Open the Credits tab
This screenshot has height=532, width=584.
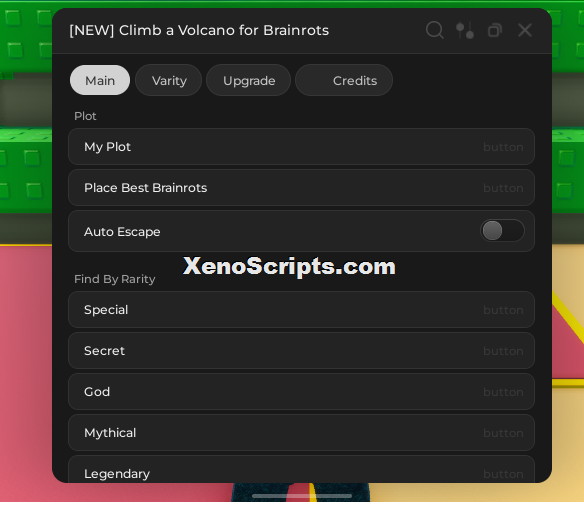(344, 80)
